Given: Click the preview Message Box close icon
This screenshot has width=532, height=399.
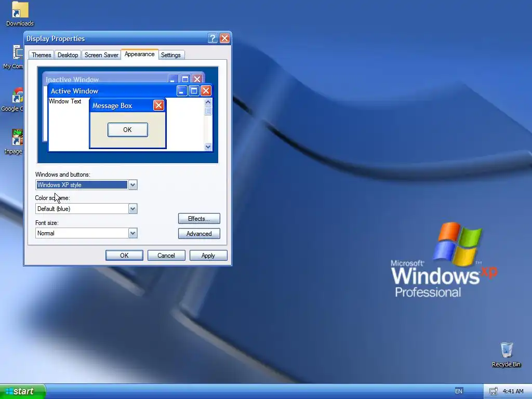Looking at the screenshot, I should pyautogui.click(x=158, y=105).
